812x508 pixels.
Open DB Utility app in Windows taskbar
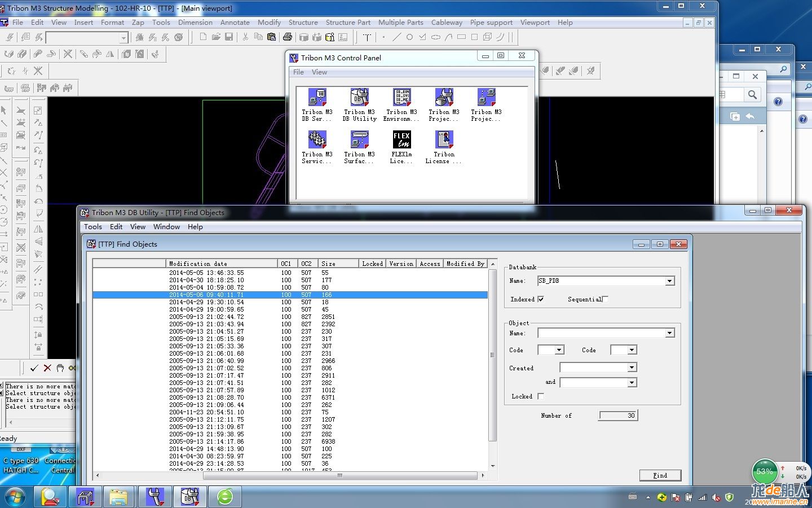[190, 497]
